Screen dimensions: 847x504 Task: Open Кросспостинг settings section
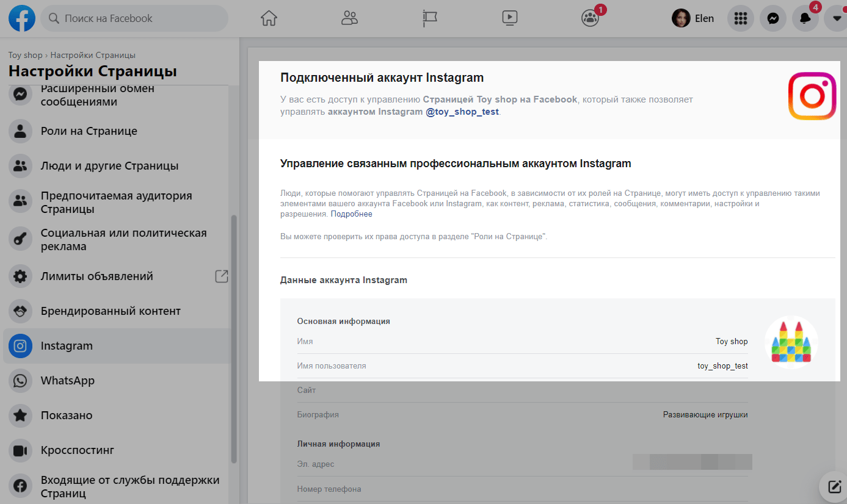coord(78,450)
